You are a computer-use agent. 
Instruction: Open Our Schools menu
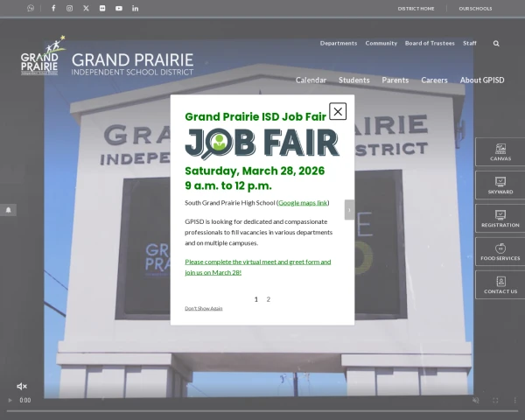pos(475,9)
